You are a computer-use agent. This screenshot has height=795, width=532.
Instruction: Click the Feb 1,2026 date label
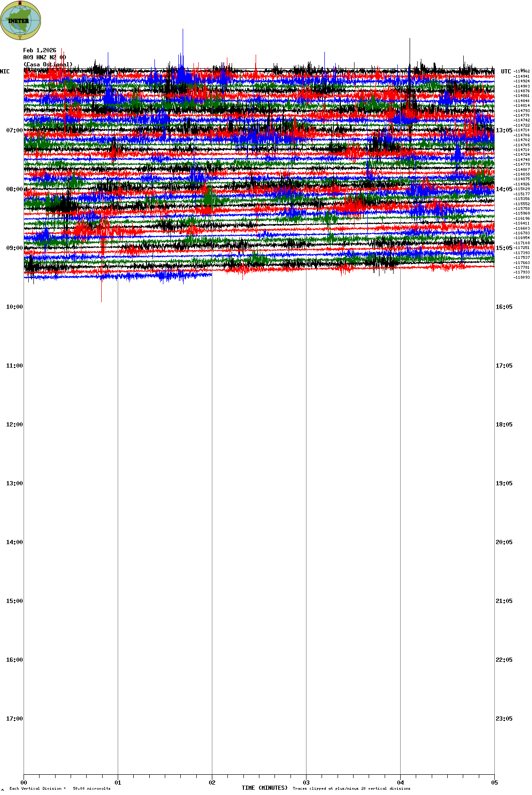click(40, 50)
